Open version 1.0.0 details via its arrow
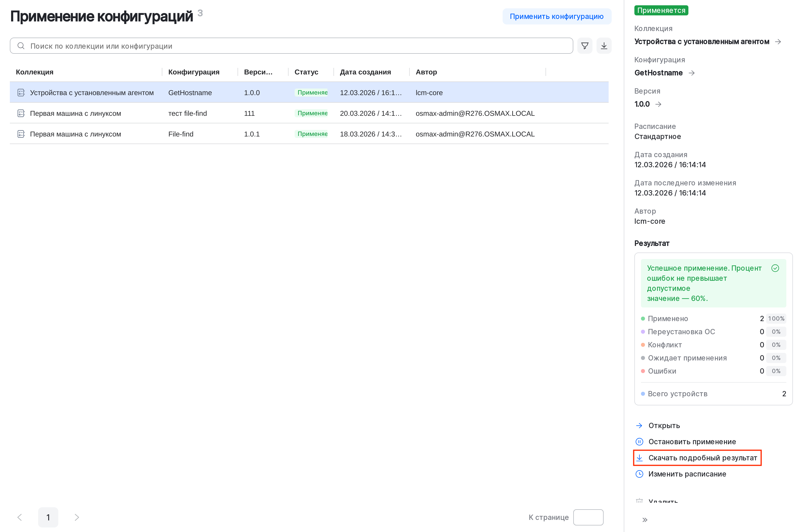 point(659,104)
